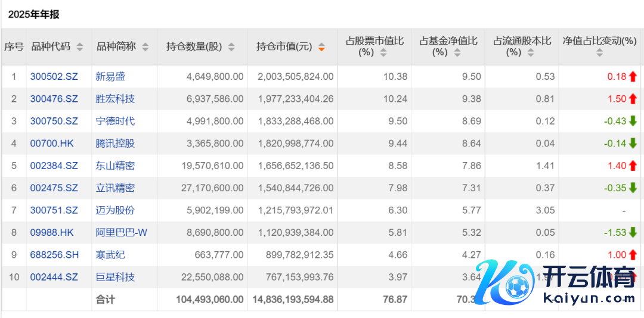Sort by 品种代码 column sort icon
Screen dimensions: 644x318
click(x=80, y=47)
